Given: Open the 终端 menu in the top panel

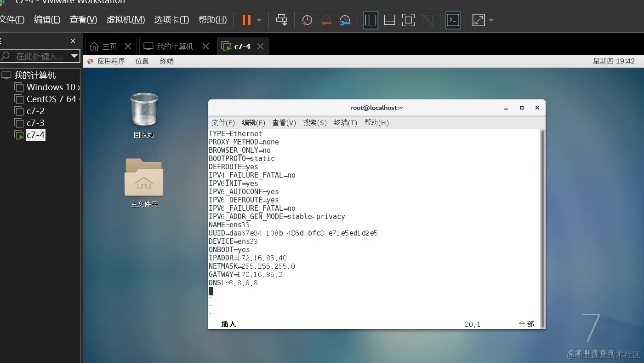Looking at the screenshot, I should pos(167,61).
